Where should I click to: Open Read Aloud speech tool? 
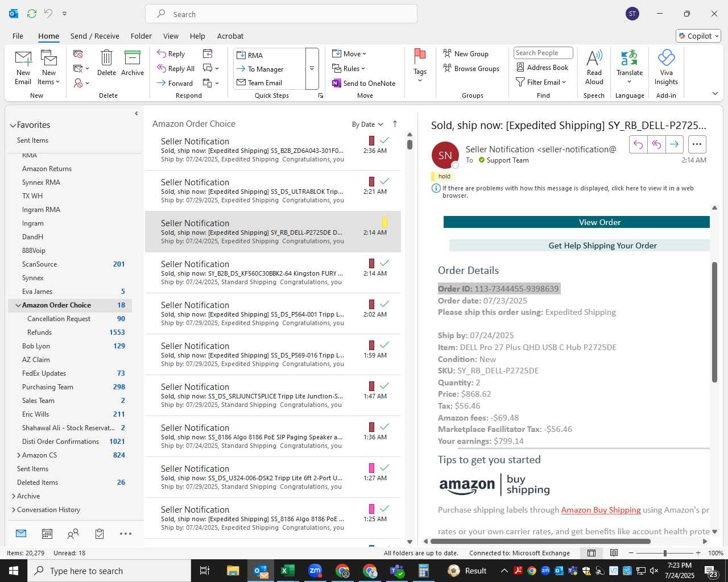(x=594, y=67)
